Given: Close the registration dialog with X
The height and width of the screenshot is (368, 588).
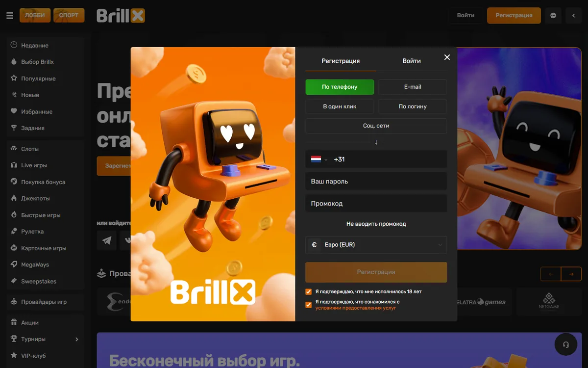Looking at the screenshot, I should click(447, 57).
